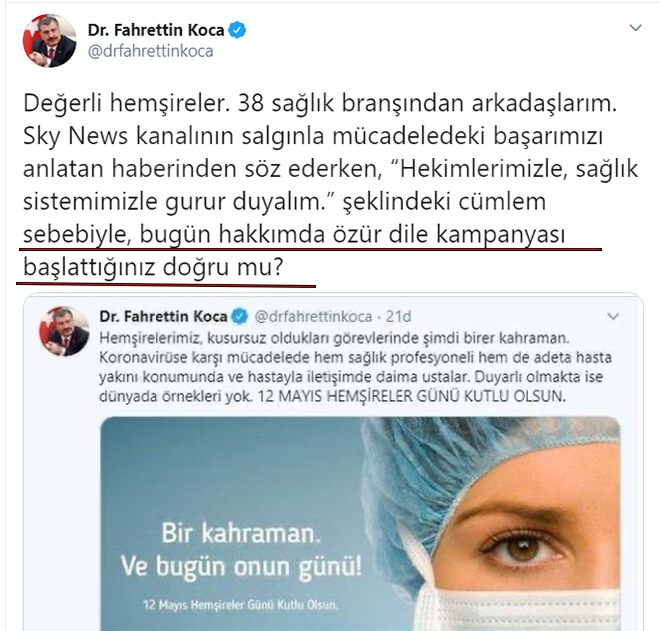Click the main @drfahrettinkoca handle

point(151,51)
